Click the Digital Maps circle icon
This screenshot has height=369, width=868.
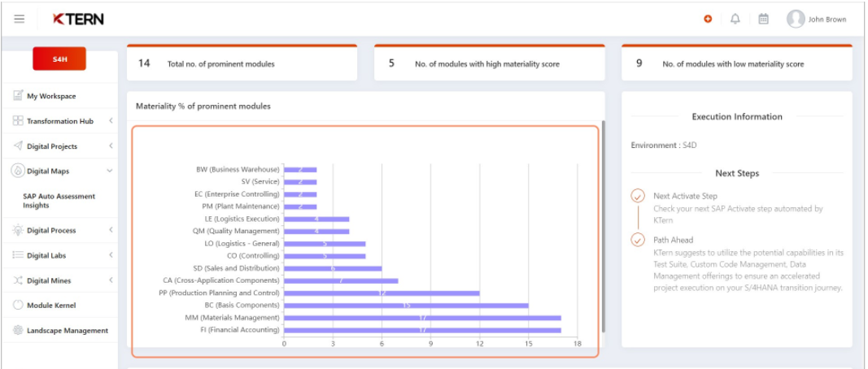pos(18,171)
